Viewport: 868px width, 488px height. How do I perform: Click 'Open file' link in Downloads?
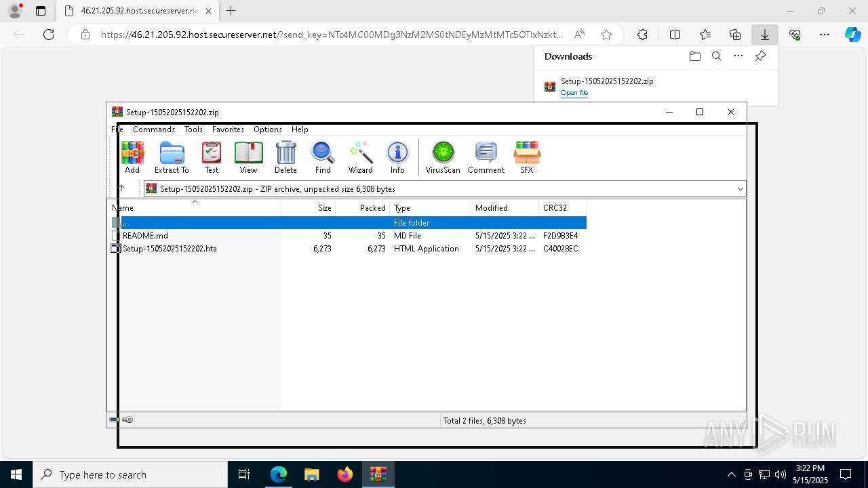[x=574, y=93]
